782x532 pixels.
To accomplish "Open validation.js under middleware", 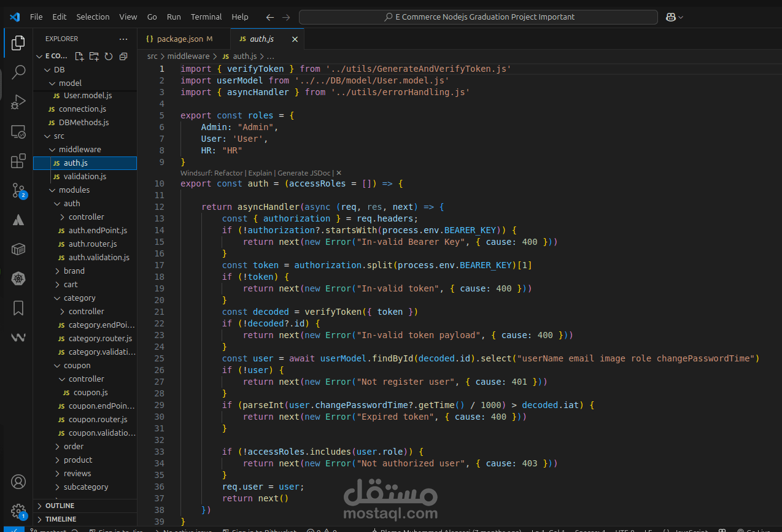I will click(x=85, y=176).
